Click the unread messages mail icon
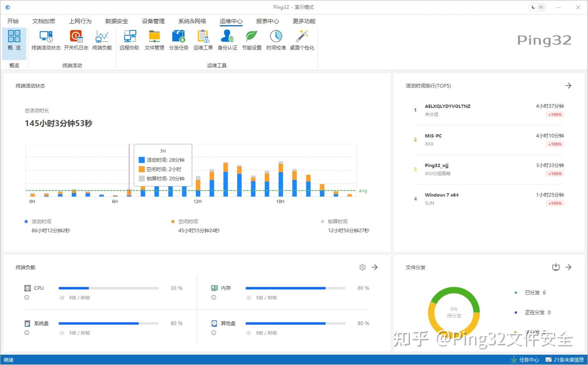Image resolution: width=588 pixels, height=365 pixels. click(548, 360)
